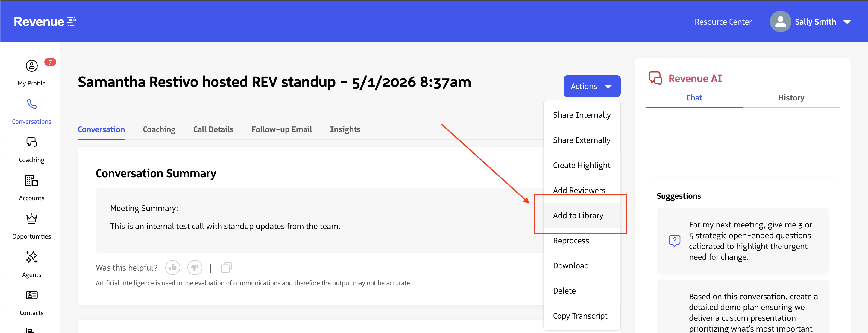Click the red 7 notification badge
Image resolution: width=868 pixels, height=333 pixels.
click(x=50, y=62)
